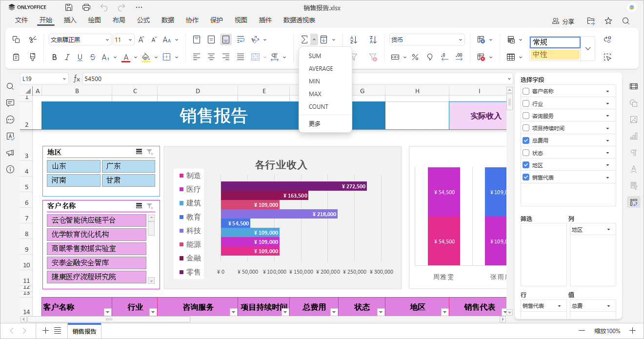Expand the 货币 number format dropdown
Screen dimensions: 644x339
click(x=460, y=40)
